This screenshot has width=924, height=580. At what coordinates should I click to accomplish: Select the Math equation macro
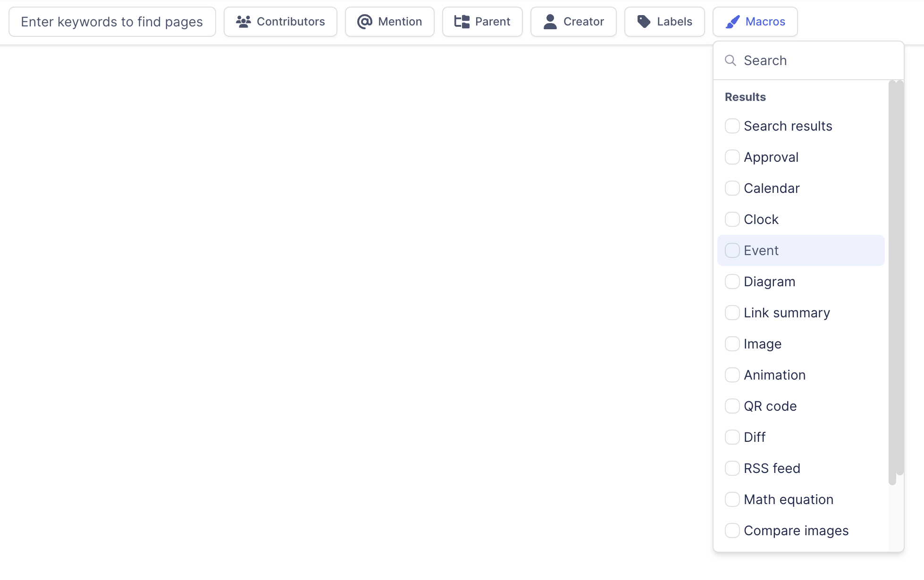click(x=788, y=499)
